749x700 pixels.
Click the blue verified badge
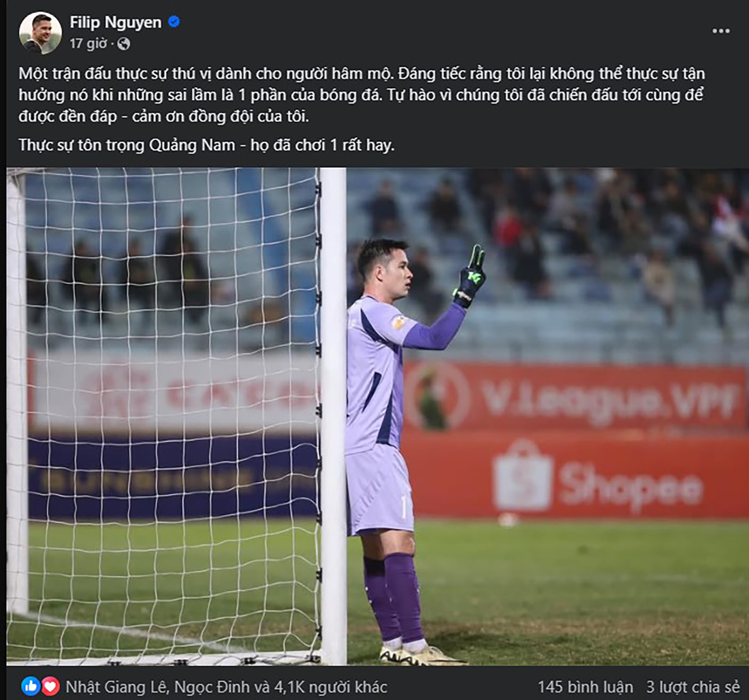tap(174, 22)
